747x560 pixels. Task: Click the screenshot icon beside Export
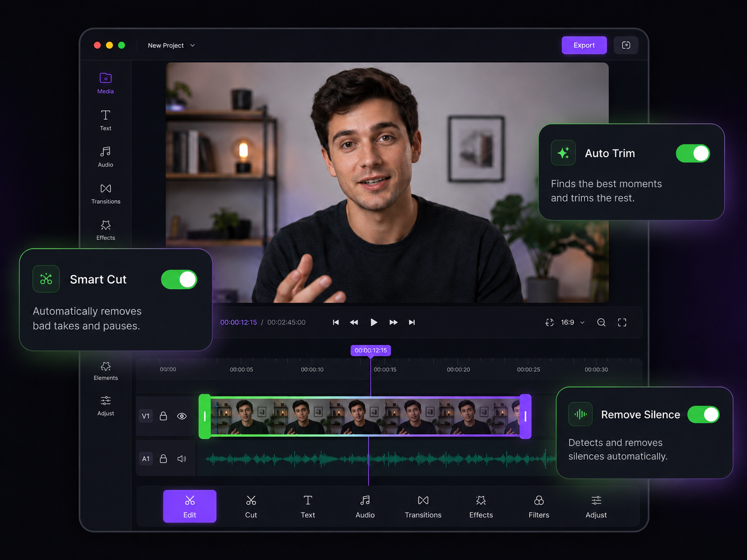tap(626, 45)
